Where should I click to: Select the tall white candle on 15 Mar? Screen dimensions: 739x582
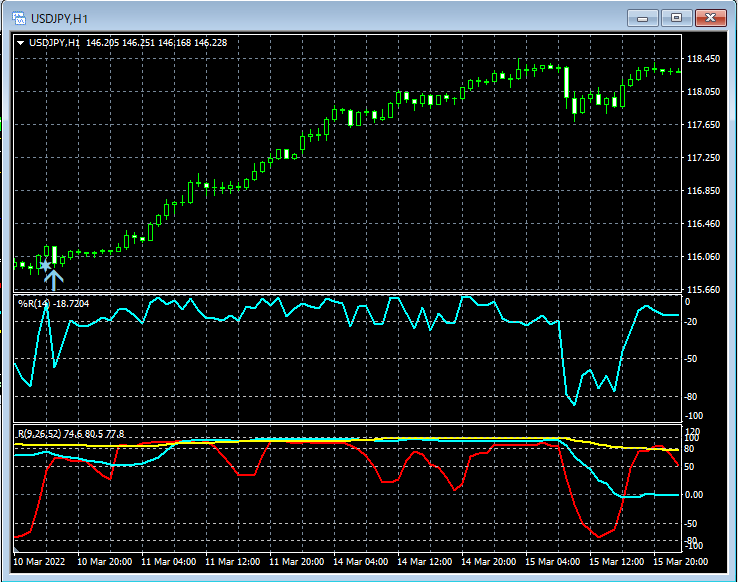566,82
